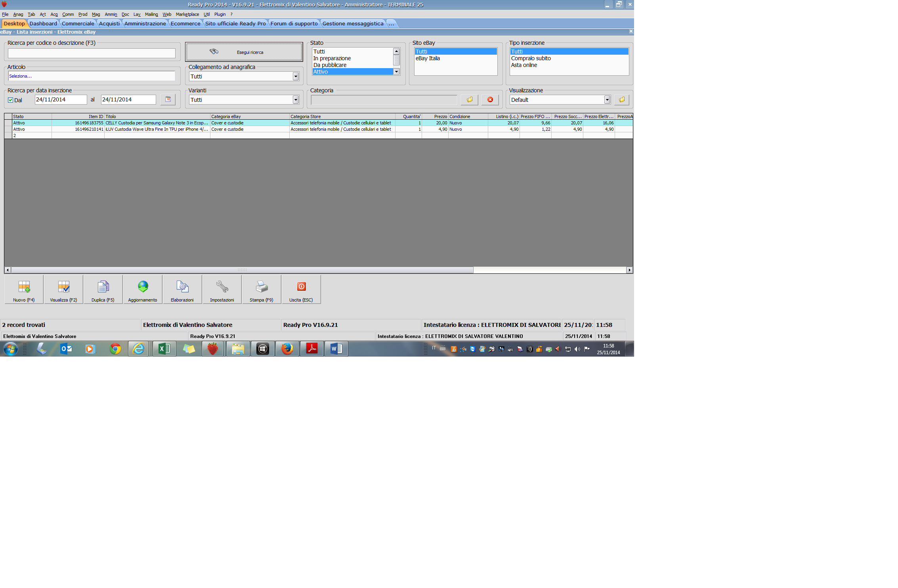Open Firefox from the Windows taskbar

click(x=287, y=349)
